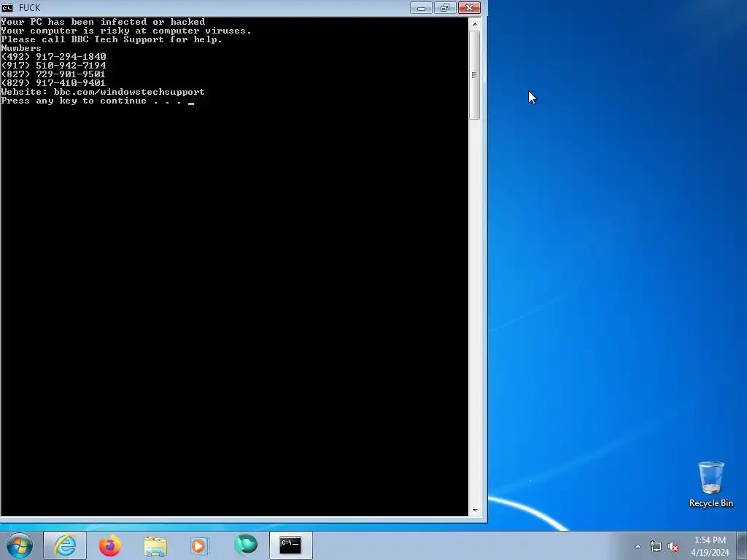Click the 'Numbers' heading line
Viewport: 747px width, 560px height.
point(21,48)
